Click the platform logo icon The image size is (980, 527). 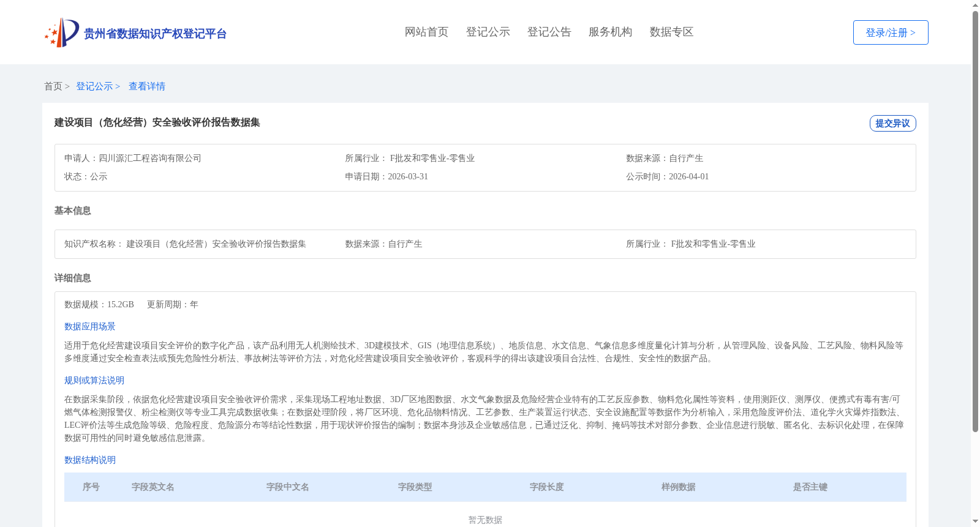61,32
